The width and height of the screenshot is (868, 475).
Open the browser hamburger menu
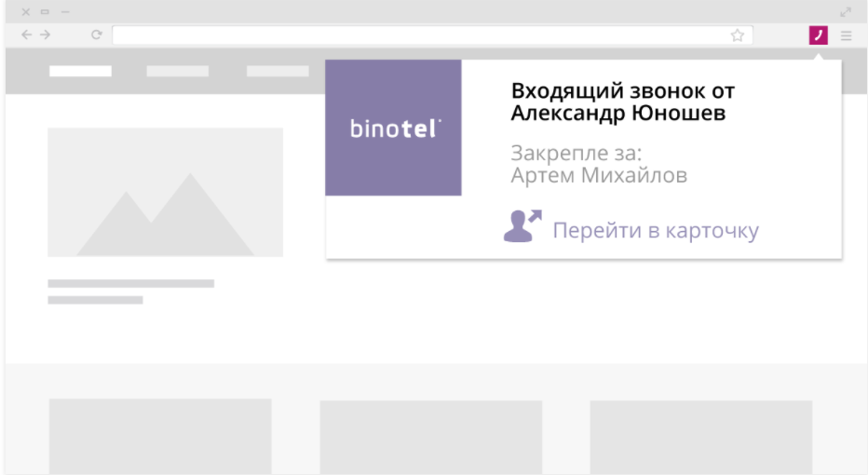[x=846, y=36]
